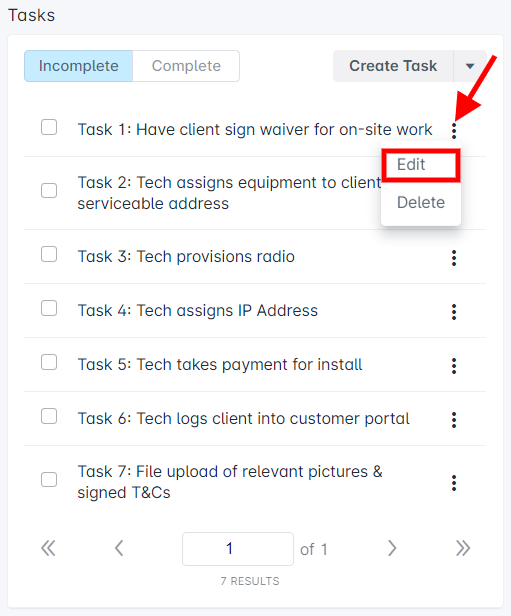Open the three-dot menu for Task 6

click(x=454, y=420)
